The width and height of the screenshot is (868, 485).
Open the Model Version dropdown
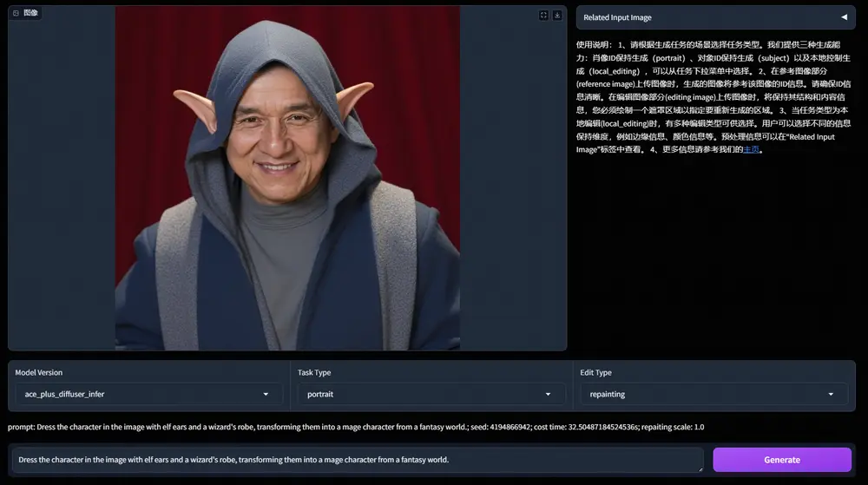[x=148, y=394]
